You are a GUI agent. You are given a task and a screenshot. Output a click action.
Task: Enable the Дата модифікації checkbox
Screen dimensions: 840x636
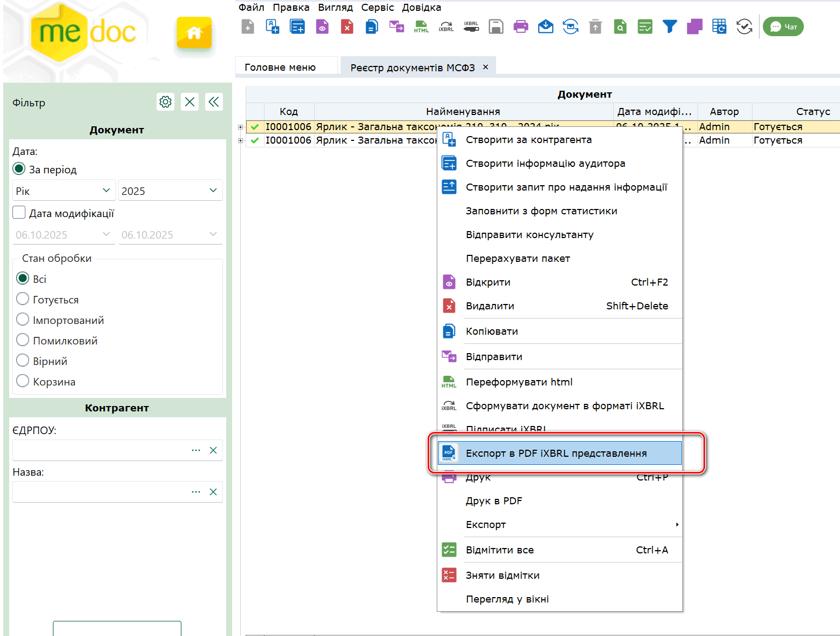coord(19,213)
